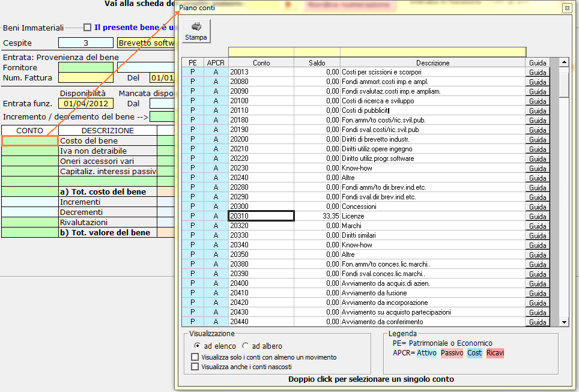Click the Brevetto softw description field
Screen dimensions: 579x392
(x=146, y=43)
